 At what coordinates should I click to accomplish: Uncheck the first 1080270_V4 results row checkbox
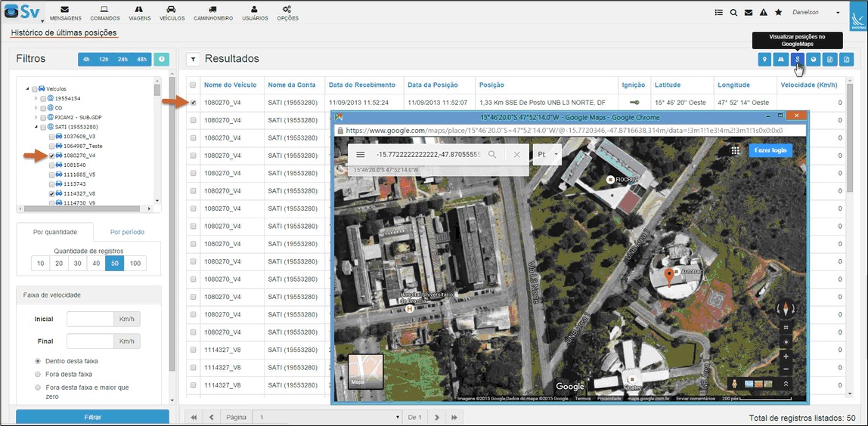[193, 103]
